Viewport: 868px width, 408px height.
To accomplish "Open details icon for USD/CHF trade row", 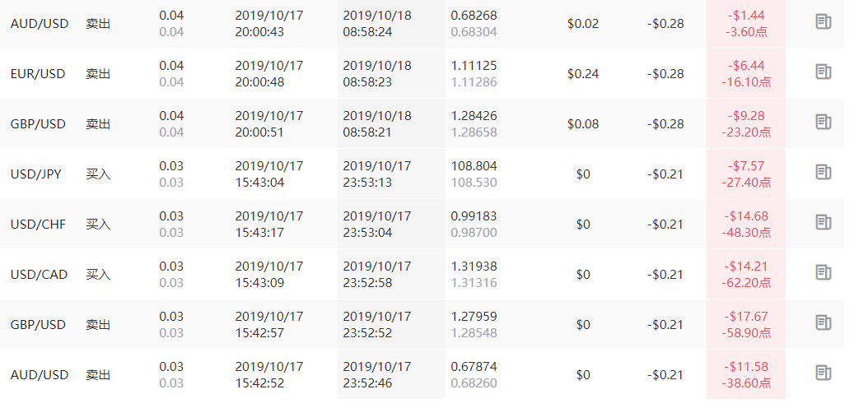I will (x=824, y=222).
